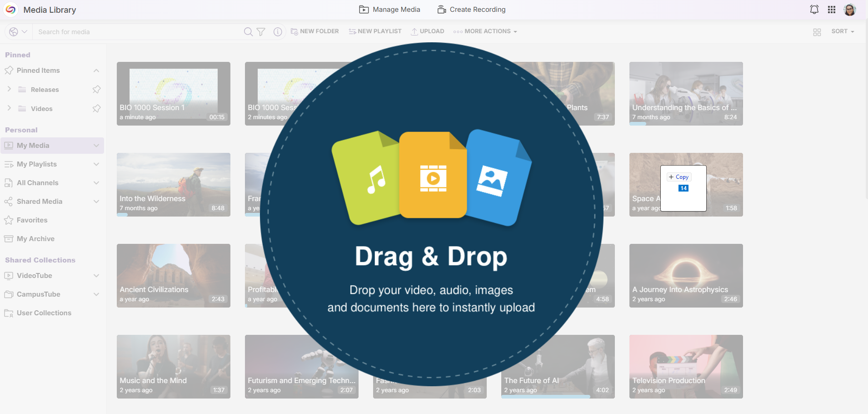Open the search filter funnel
This screenshot has height=414, width=868.
click(261, 31)
